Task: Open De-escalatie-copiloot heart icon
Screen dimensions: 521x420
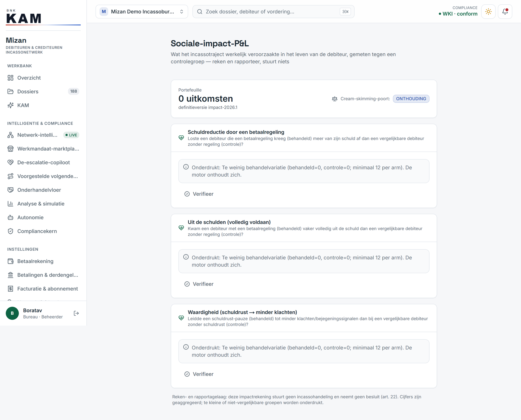Action: point(10,163)
